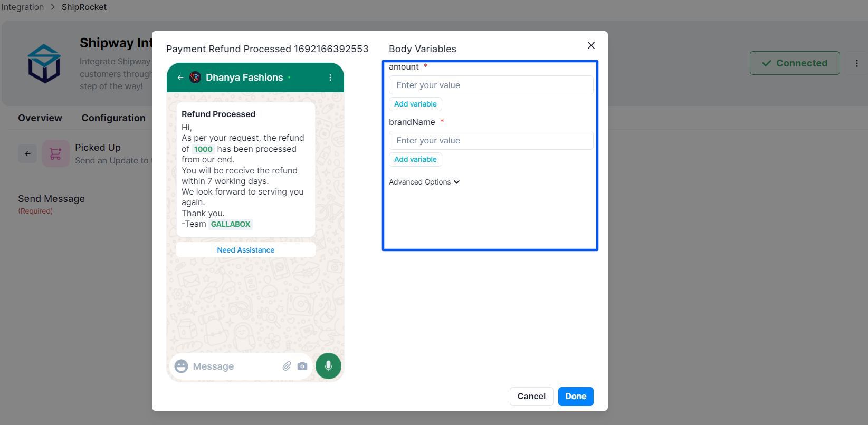Click Shipway logo icon
Image resolution: width=868 pixels, height=425 pixels.
[x=44, y=63]
